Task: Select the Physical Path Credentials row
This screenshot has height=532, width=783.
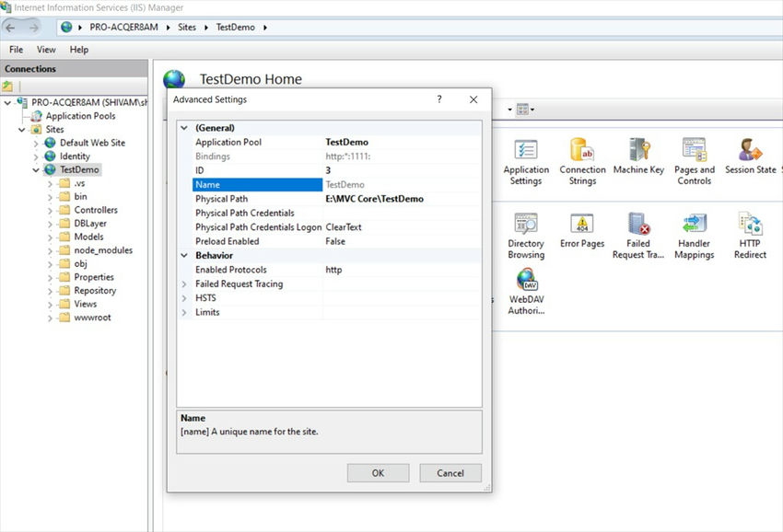Action: click(x=336, y=214)
